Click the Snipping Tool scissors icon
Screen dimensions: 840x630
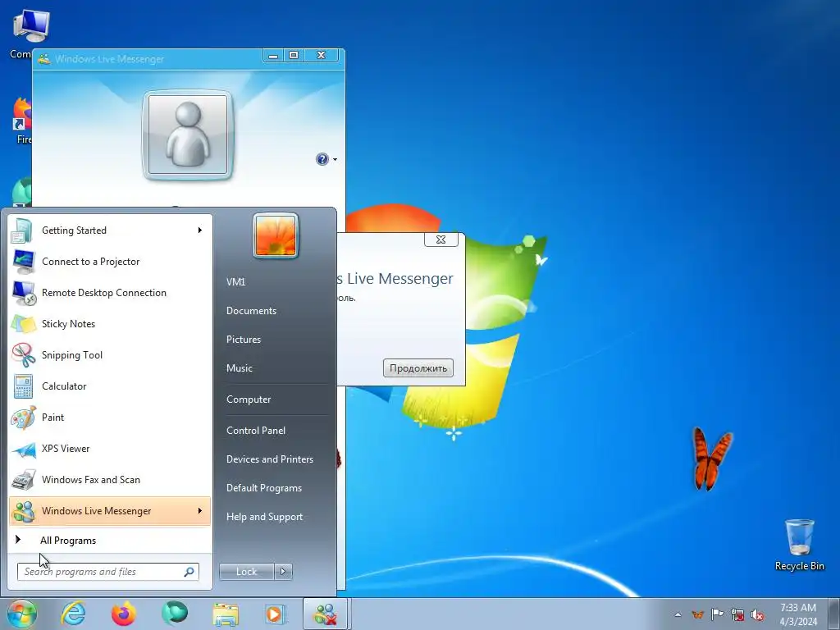23,355
